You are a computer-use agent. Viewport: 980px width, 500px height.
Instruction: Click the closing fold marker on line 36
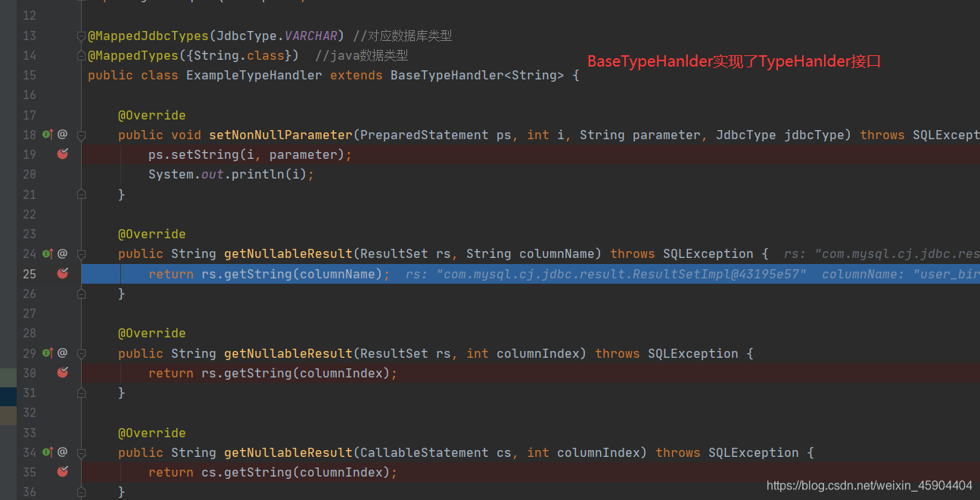(81, 492)
